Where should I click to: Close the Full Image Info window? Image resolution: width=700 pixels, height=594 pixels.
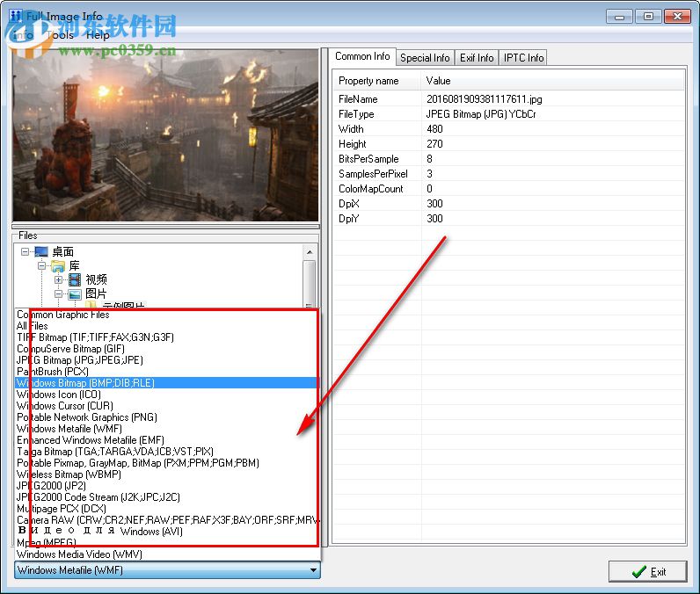click(677, 17)
